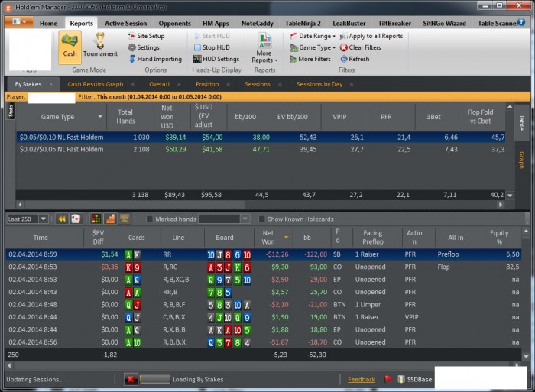Click SSDBase database icon

(x=401, y=379)
